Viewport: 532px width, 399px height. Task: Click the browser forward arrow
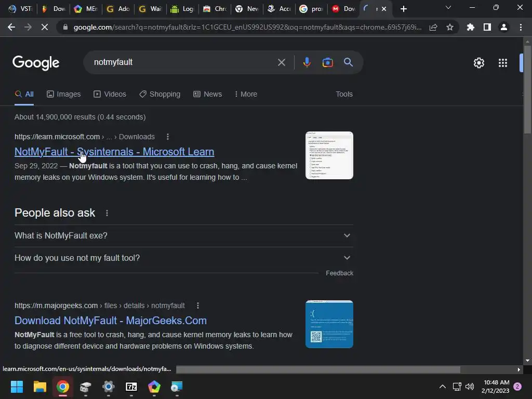pos(28,27)
